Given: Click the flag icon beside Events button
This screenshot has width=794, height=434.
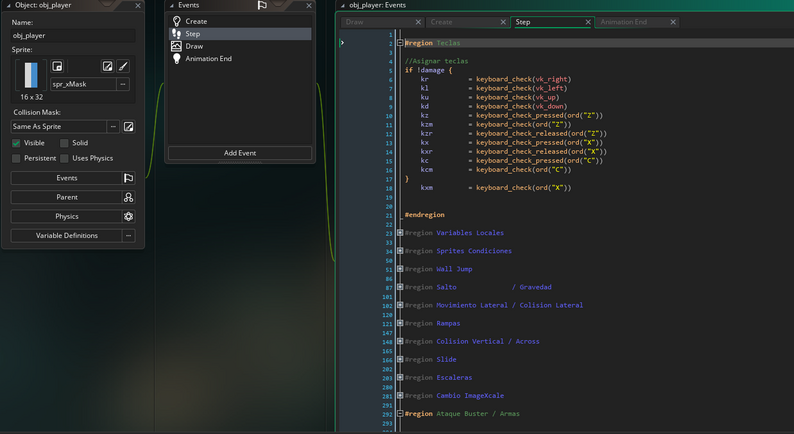Looking at the screenshot, I should tap(128, 178).
